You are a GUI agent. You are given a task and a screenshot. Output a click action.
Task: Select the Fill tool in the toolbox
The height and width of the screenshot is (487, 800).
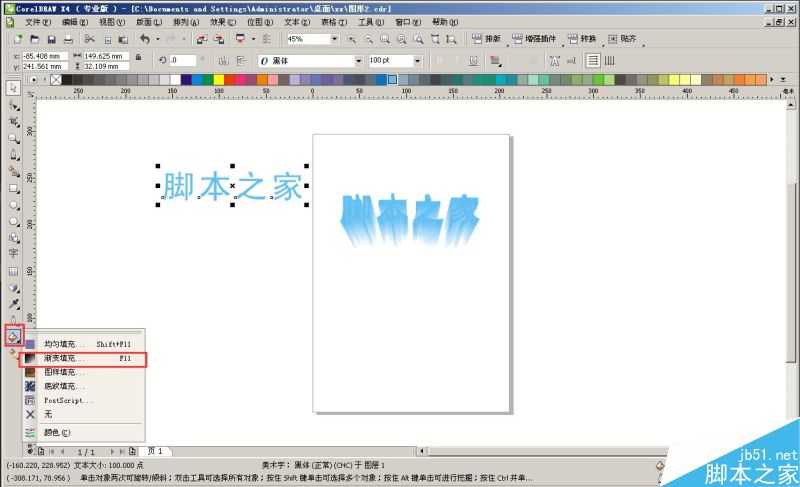(14, 335)
